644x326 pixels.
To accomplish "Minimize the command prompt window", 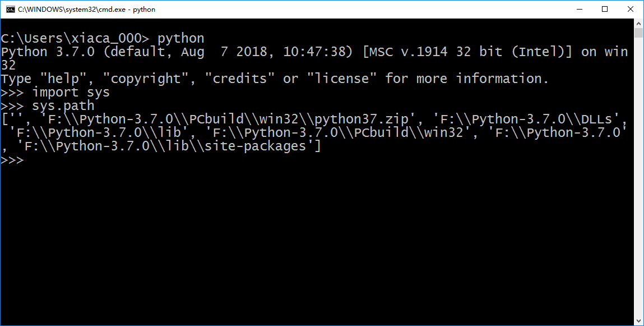I will [x=579, y=10].
